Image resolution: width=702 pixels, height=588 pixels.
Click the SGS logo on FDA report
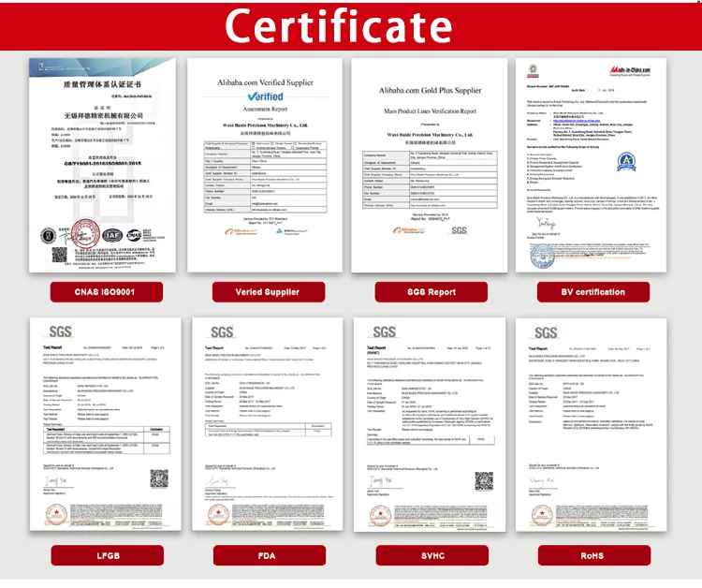(222, 332)
